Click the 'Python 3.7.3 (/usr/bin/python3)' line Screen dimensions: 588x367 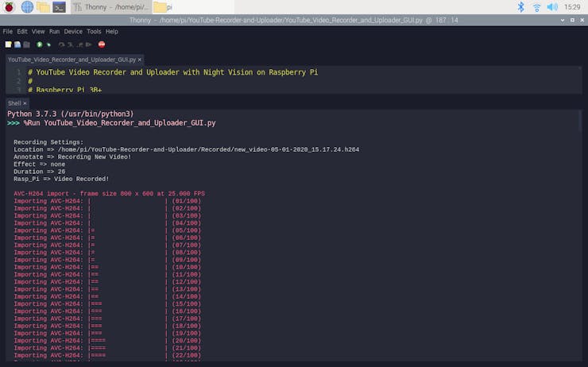click(x=71, y=114)
